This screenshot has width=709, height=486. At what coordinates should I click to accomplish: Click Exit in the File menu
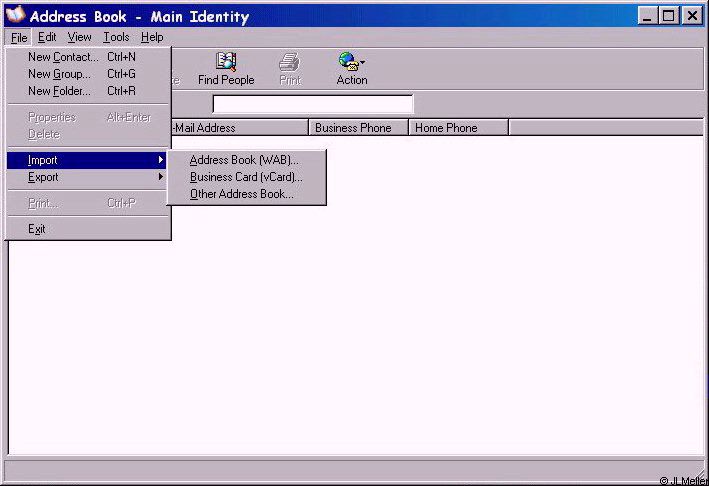[x=37, y=229]
